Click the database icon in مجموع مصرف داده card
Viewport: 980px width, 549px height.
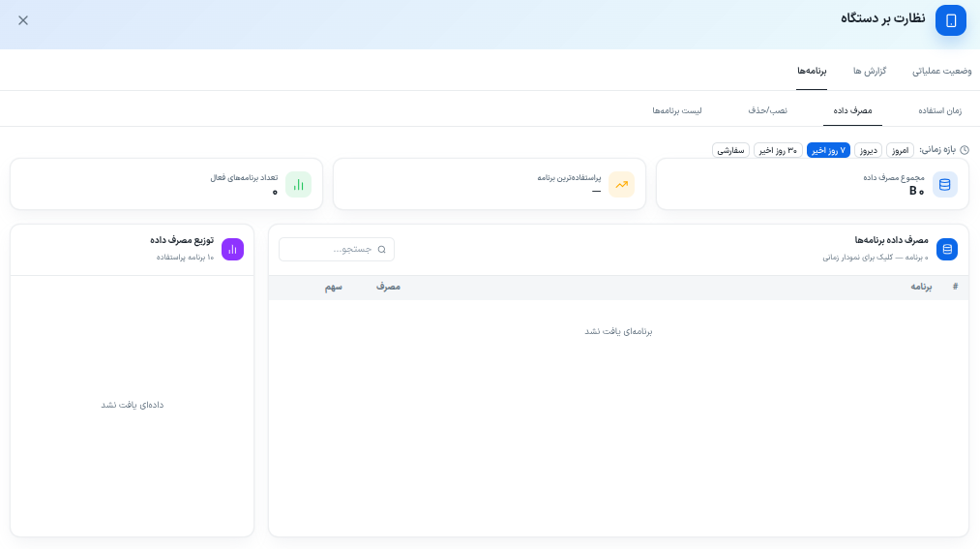coord(944,185)
